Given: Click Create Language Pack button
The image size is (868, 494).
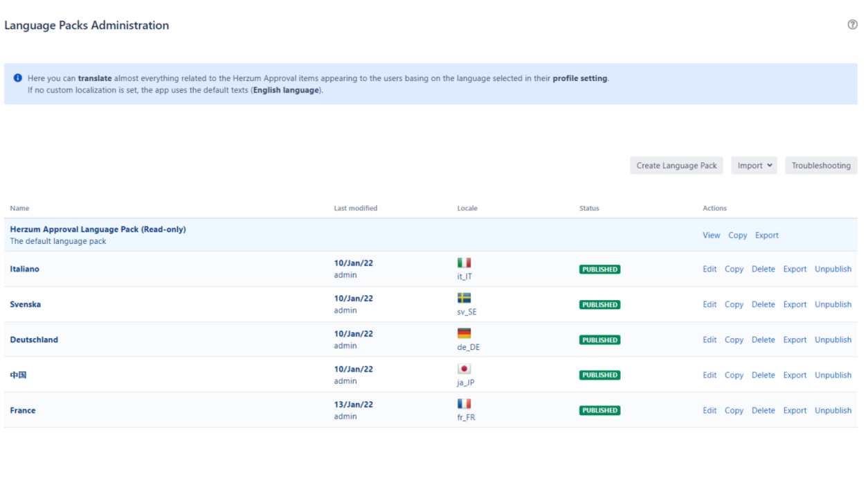Looking at the screenshot, I should tap(676, 166).
